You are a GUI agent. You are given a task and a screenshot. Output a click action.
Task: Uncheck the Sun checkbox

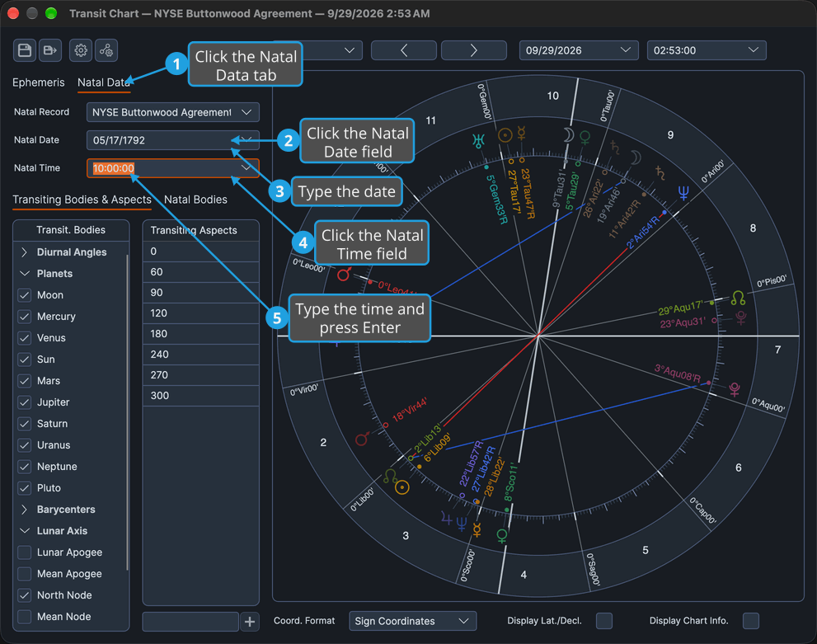[25, 360]
